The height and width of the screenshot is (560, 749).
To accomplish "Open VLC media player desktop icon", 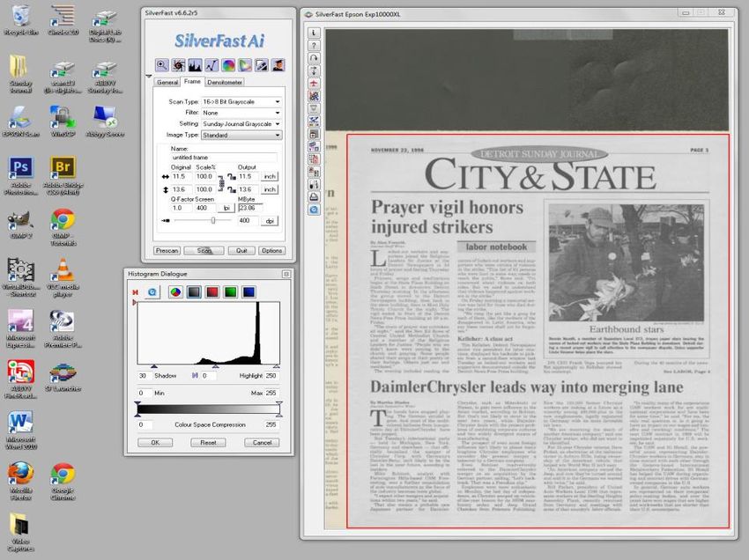I will [x=63, y=278].
